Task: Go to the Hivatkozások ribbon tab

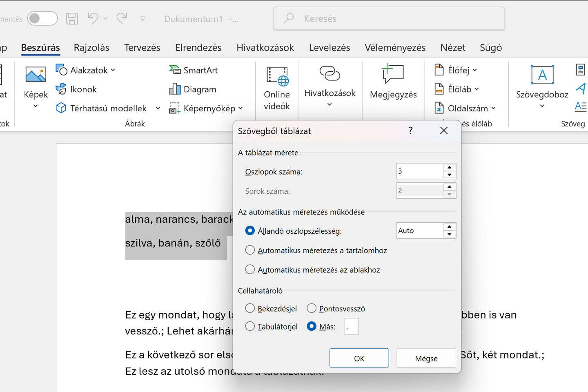Action: pyautogui.click(x=265, y=48)
